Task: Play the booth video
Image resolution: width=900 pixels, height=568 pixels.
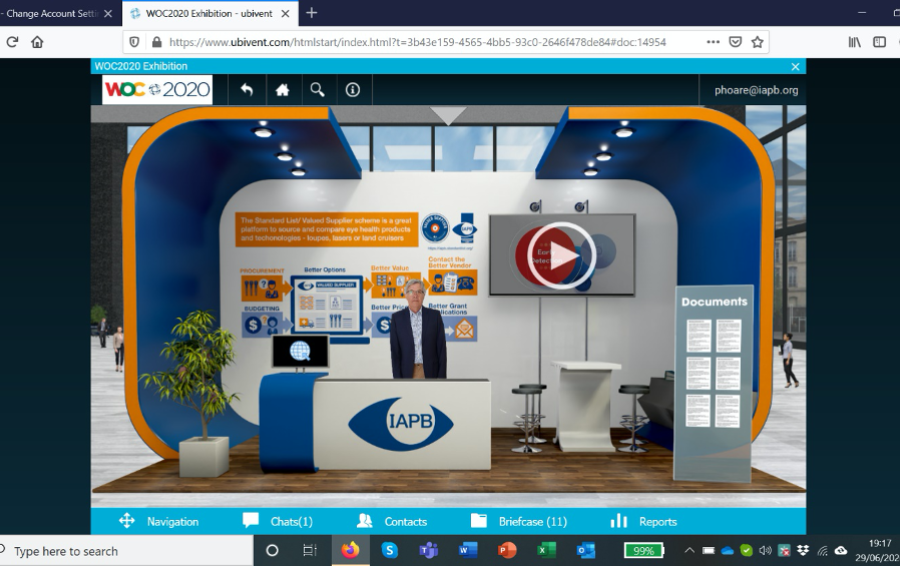Action: click(x=561, y=255)
